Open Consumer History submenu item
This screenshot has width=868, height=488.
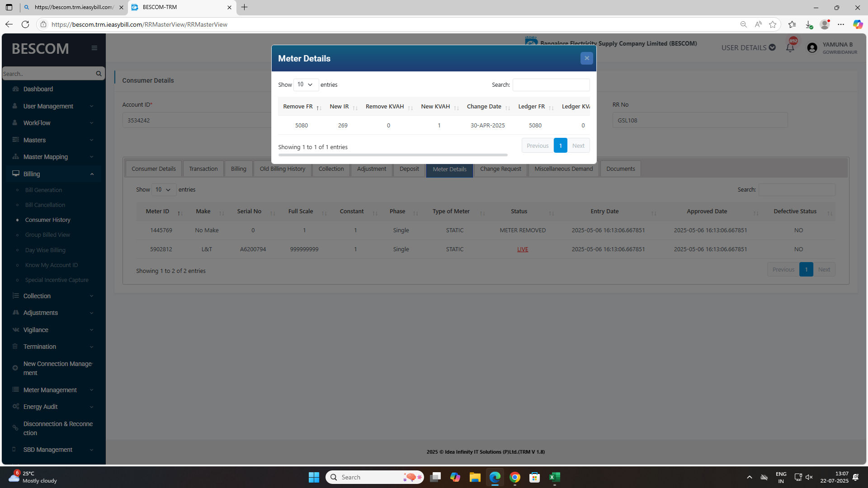pyautogui.click(x=48, y=220)
